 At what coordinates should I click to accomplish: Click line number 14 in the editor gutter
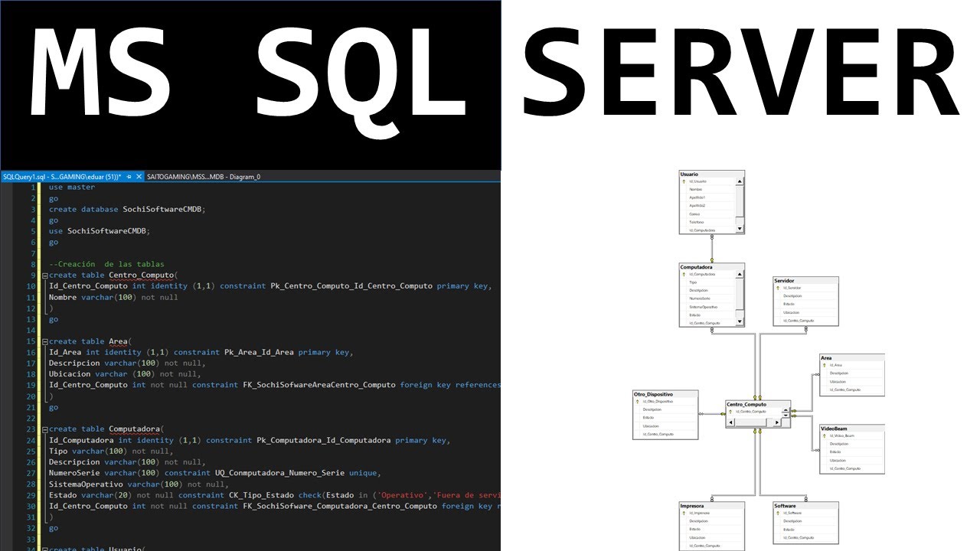tap(31, 330)
